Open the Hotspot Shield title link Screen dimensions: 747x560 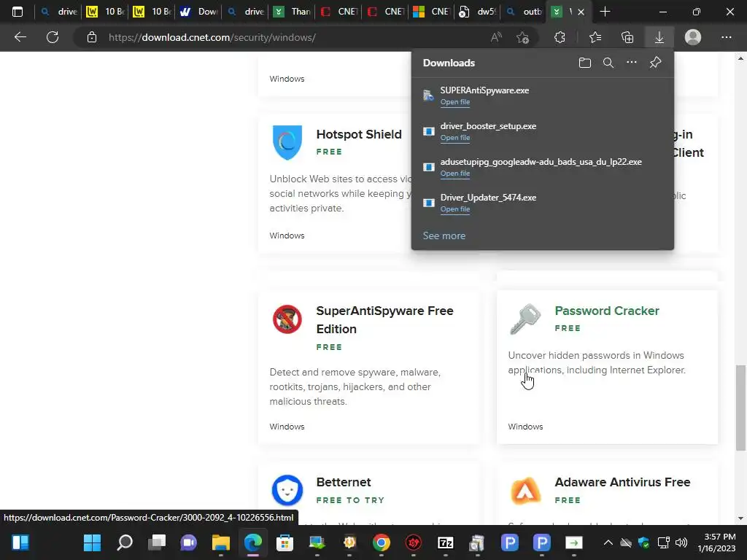point(359,134)
